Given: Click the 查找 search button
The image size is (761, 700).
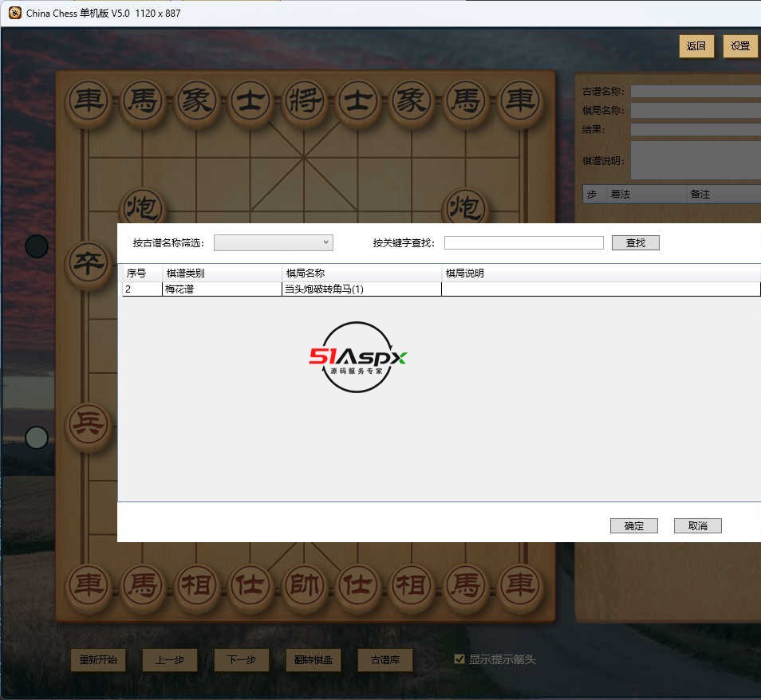Looking at the screenshot, I should [x=635, y=242].
